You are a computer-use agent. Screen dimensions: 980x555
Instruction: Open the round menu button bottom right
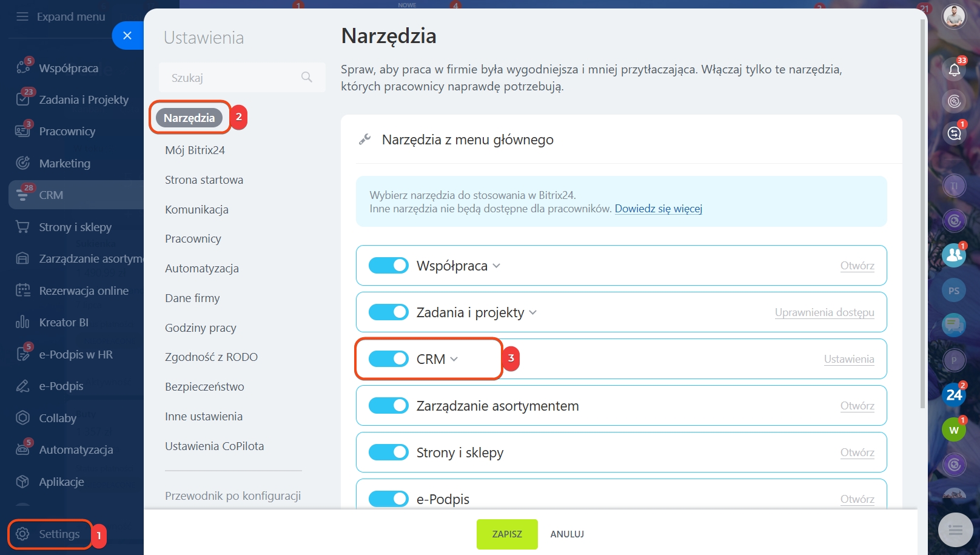point(955,530)
